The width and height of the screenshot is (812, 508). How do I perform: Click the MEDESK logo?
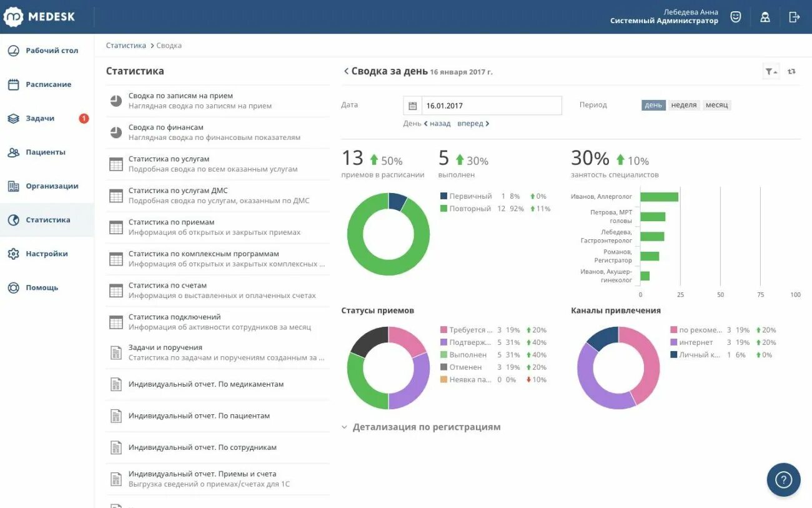click(x=39, y=17)
